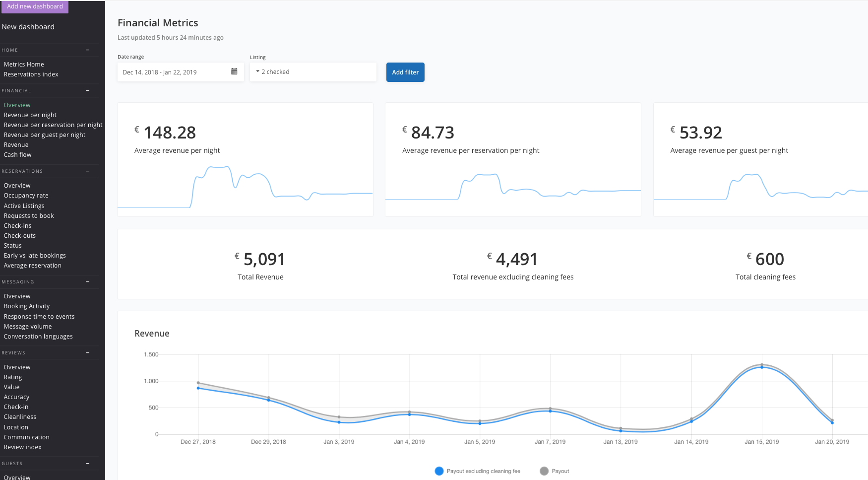Click the Jan 15, 2019 payout peak point
Screen dimensions: 868x480
coord(762,365)
